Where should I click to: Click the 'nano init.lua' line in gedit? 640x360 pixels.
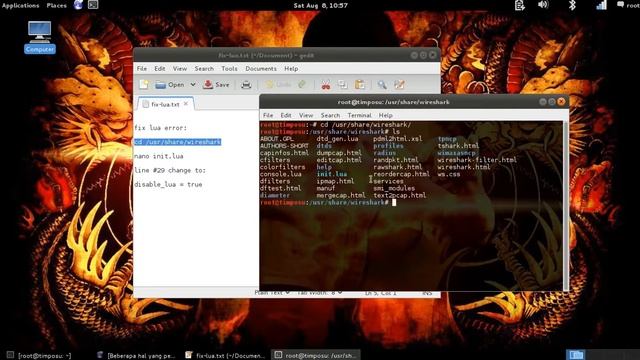159,156
